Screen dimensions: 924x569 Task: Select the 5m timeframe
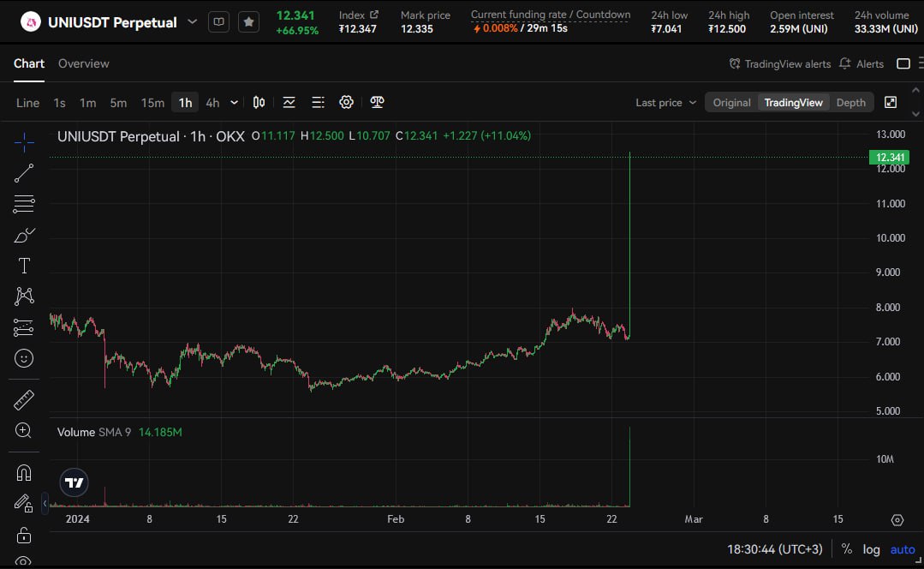tap(118, 103)
